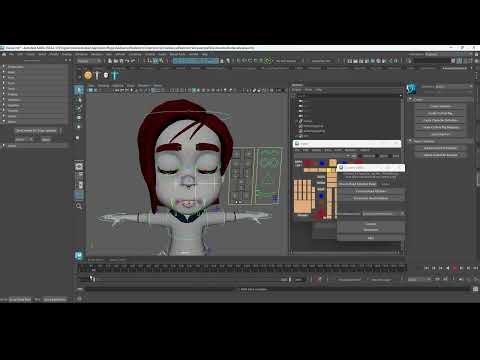
Task: Play the animation forwards
Action: 454,268
